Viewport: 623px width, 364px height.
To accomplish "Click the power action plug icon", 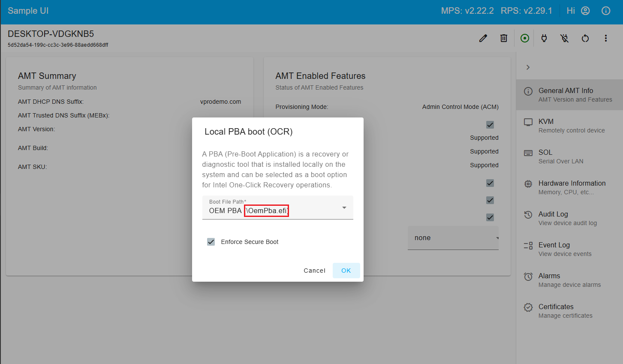I will coord(544,38).
